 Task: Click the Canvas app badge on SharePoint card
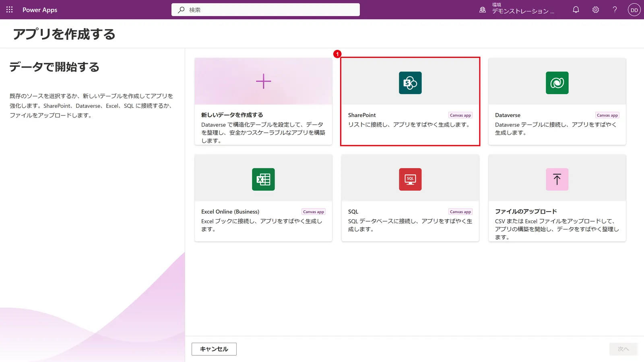[460, 115]
